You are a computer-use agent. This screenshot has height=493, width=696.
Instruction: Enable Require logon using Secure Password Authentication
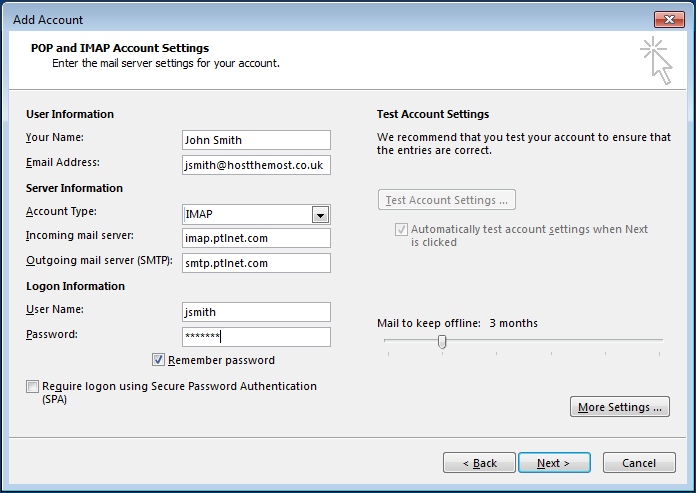pyautogui.click(x=33, y=387)
